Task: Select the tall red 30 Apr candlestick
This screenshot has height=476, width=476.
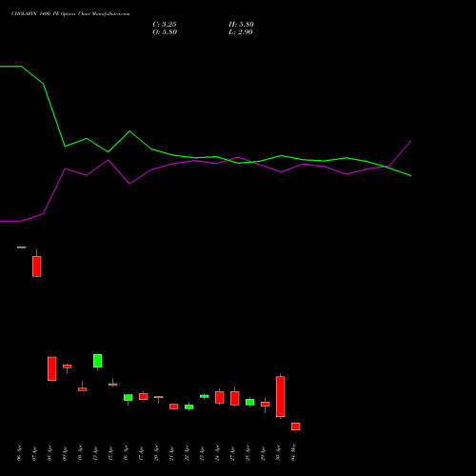Action: pyautogui.click(x=281, y=396)
